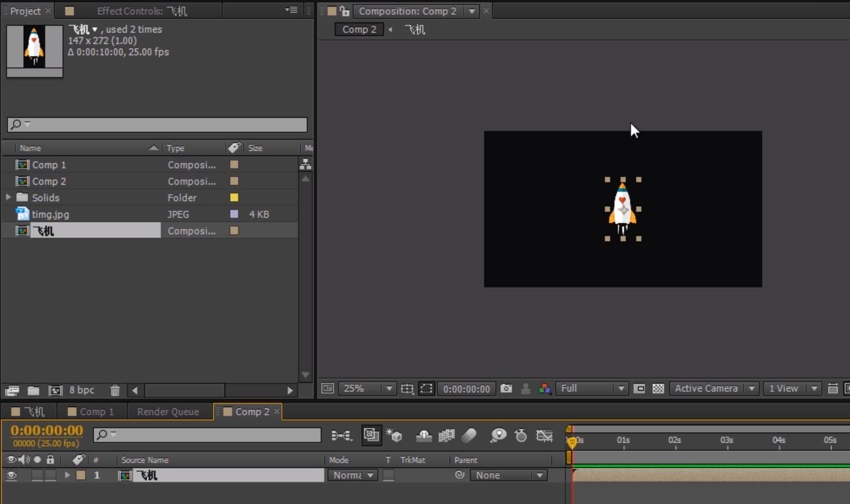The width and height of the screenshot is (850, 504).
Task: Take a snapshot with the camera icon
Action: 506,389
